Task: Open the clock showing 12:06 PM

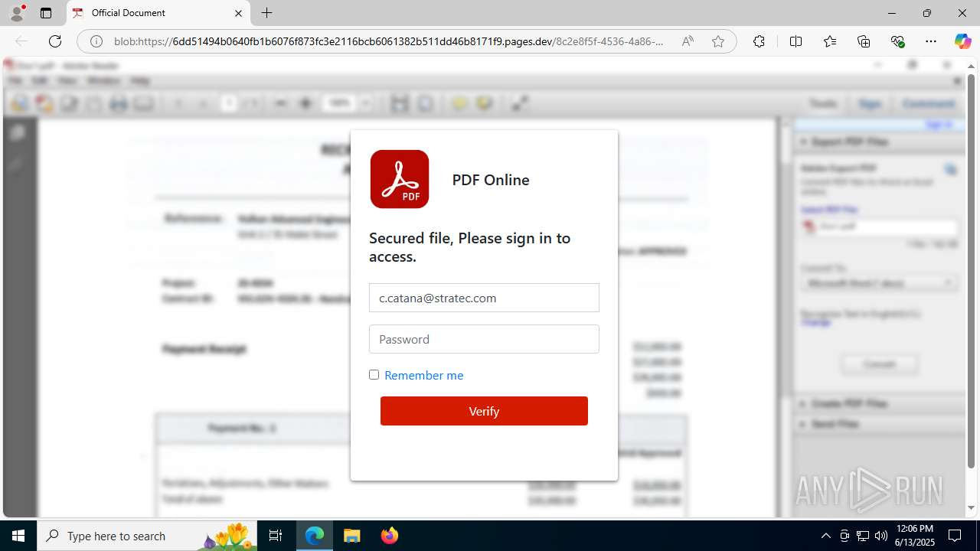Action: point(914,536)
